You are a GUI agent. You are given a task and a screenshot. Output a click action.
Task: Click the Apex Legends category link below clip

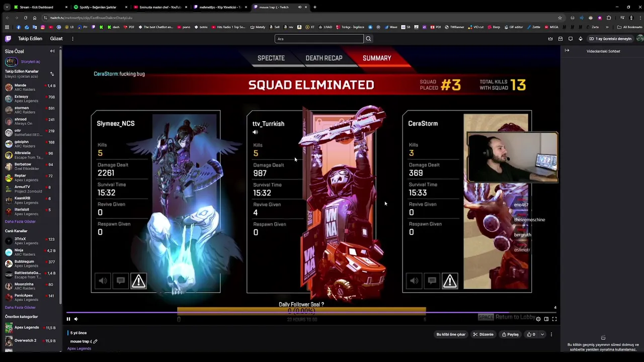point(79,348)
